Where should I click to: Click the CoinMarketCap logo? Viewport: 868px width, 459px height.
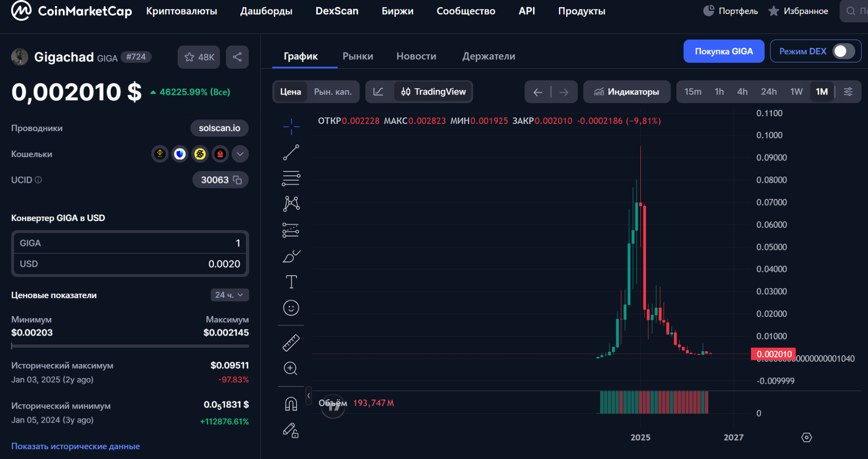coord(71,11)
